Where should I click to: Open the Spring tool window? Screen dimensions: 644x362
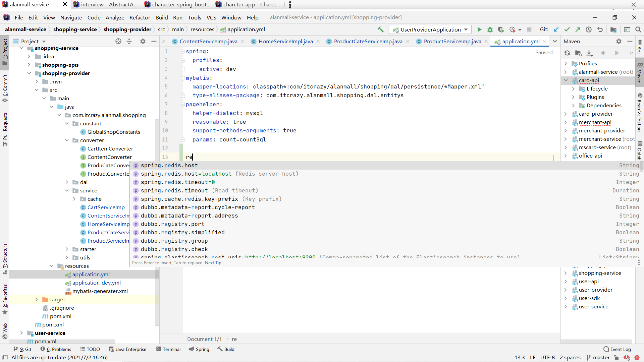click(x=199, y=349)
